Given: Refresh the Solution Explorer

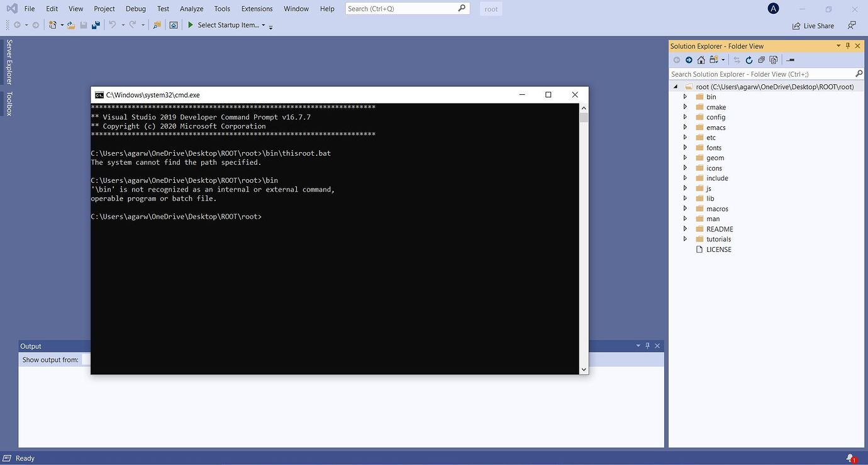Looking at the screenshot, I should point(748,60).
